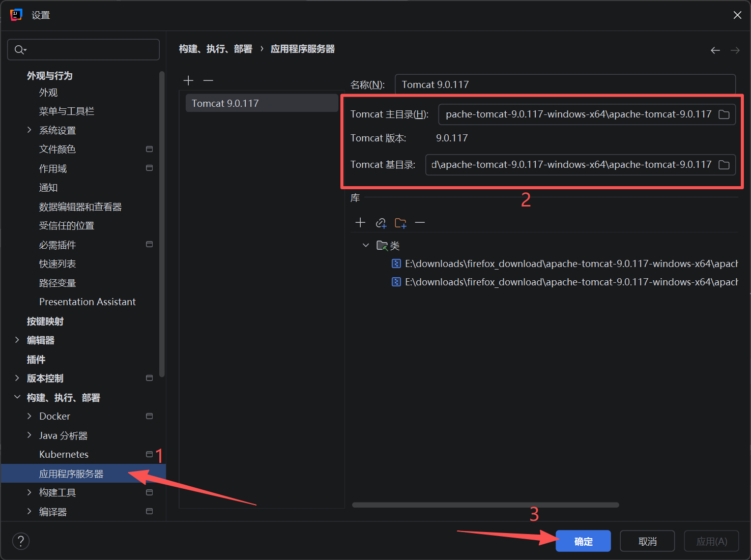Open the 插件 settings page
Screen dimensions: 751x560
point(36,360)
